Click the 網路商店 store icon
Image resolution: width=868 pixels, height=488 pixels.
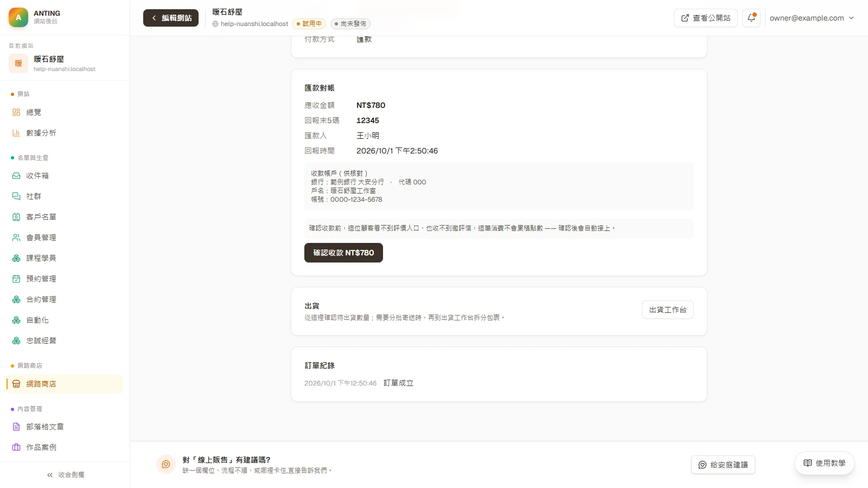(x=16, y=384)
